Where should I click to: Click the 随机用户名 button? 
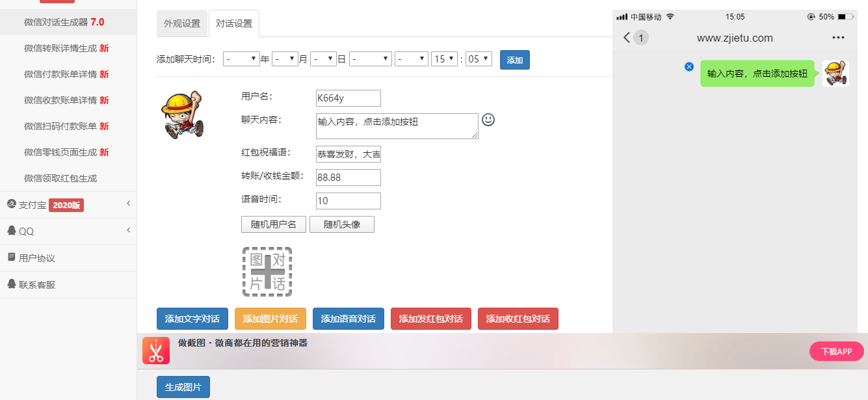coord(274,224)
